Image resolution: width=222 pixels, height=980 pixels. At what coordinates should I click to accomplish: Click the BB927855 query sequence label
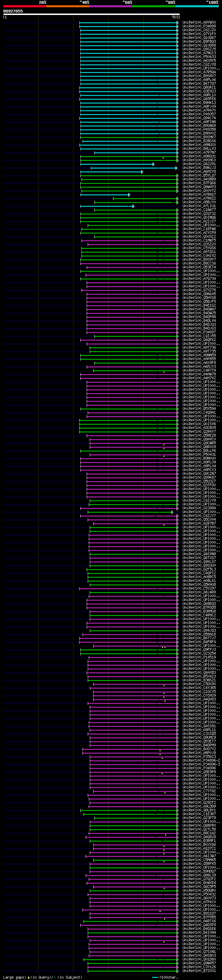(13, 11)
